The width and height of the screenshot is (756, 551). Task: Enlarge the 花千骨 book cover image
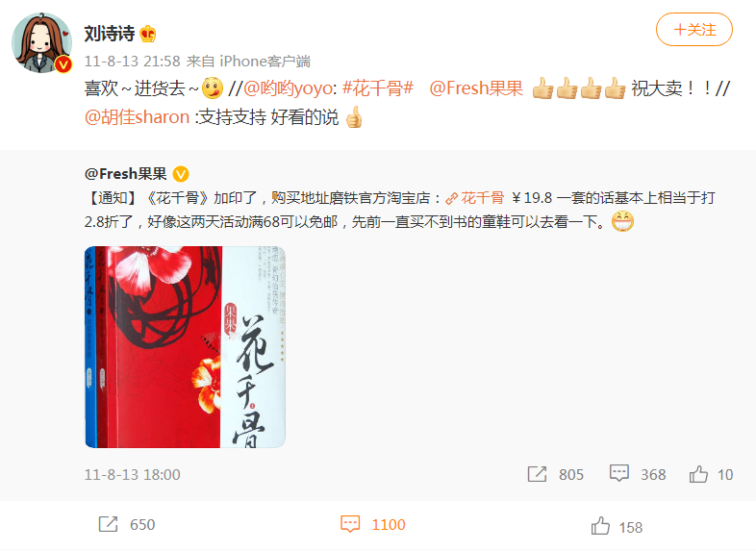pyautogui.click(x=185, y=347)
